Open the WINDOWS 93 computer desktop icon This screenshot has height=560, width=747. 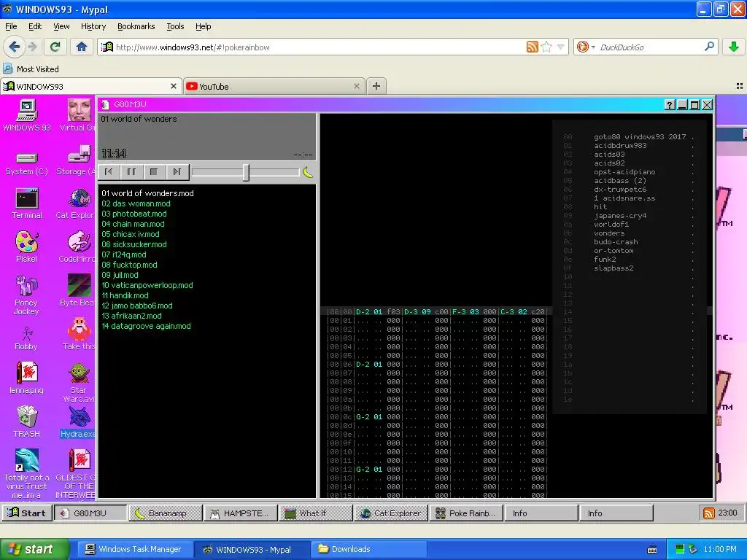27,114
